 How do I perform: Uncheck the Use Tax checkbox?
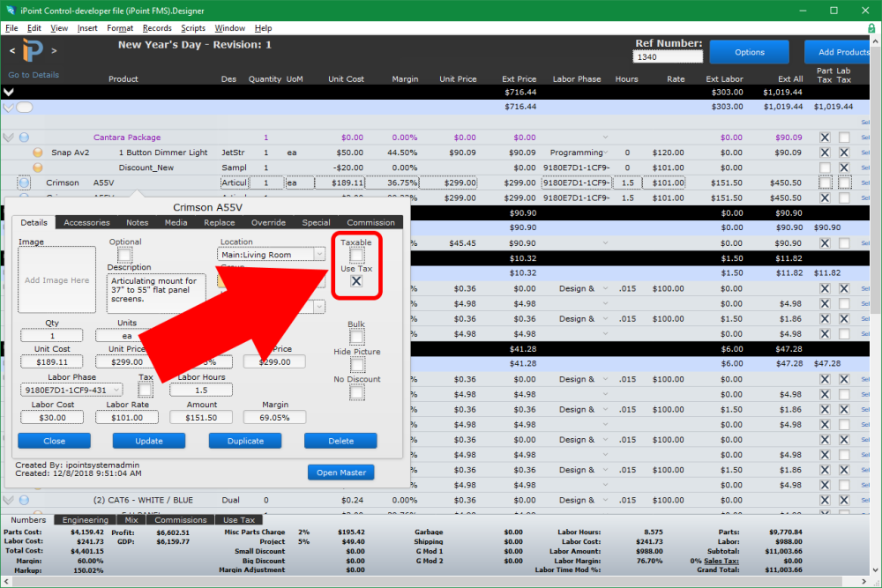(x=356, y=280)
